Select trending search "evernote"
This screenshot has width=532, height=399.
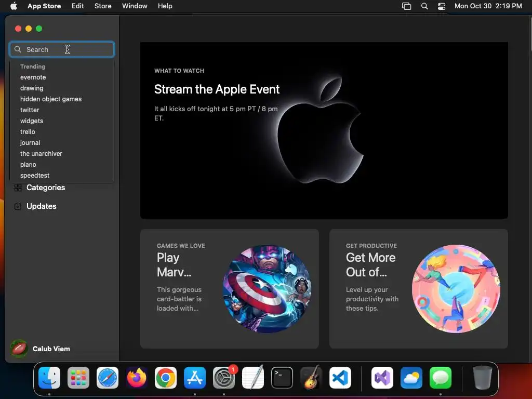[33, 77]
